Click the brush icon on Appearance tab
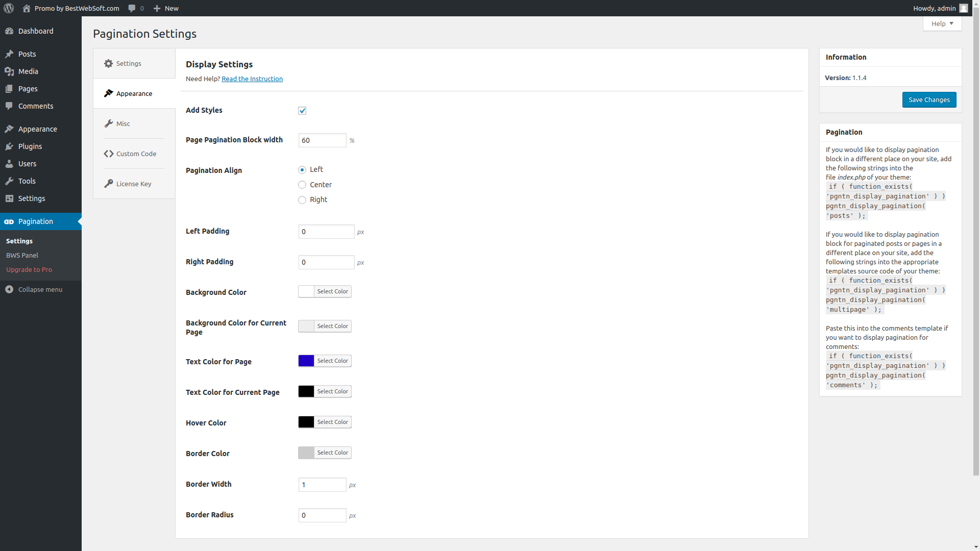The height and width of the screenshot is (551, 980). click(108, 93)
